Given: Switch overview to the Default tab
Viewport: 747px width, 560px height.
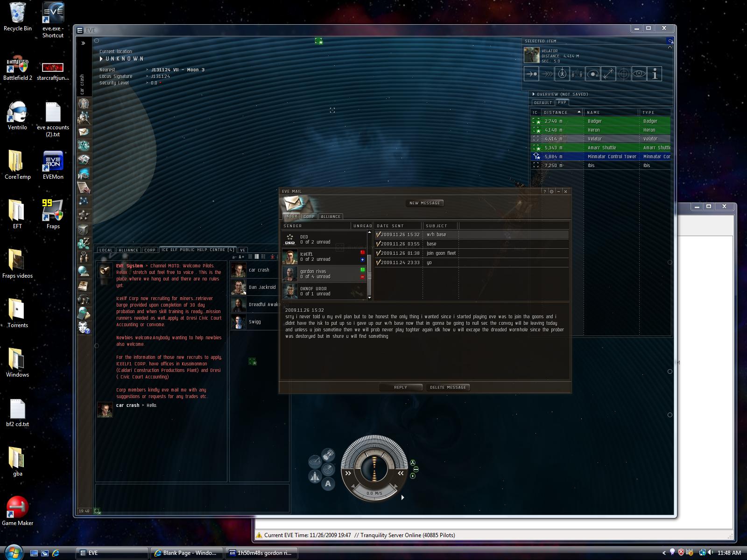Looking at the screenshot, I should 543,103.
